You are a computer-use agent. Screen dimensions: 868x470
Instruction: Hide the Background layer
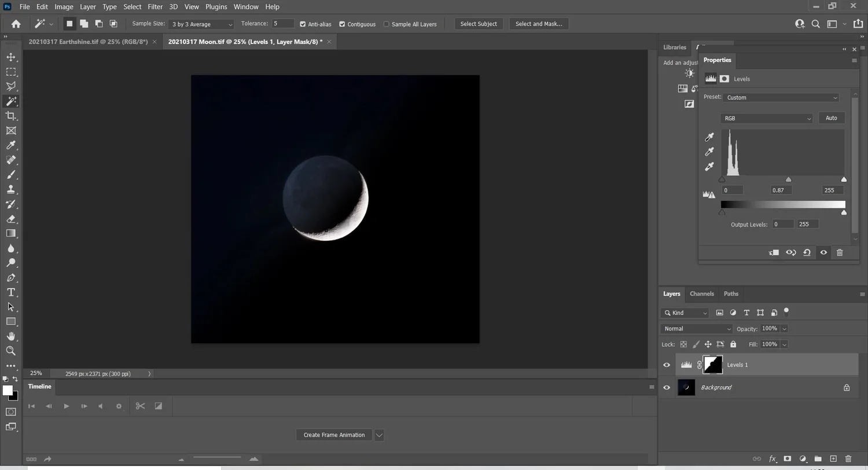click(x=667, y=387)
